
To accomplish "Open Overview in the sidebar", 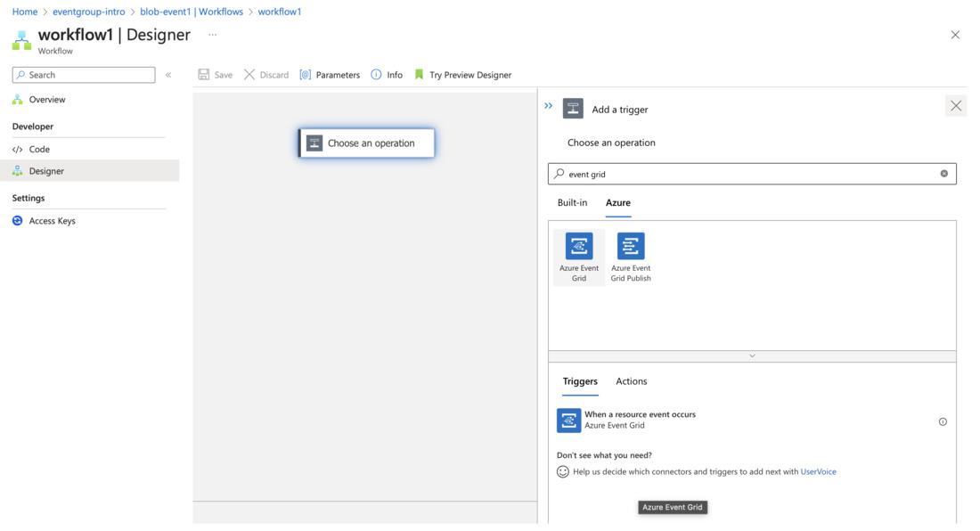I will pyautogui.click(x=89, y=99).
